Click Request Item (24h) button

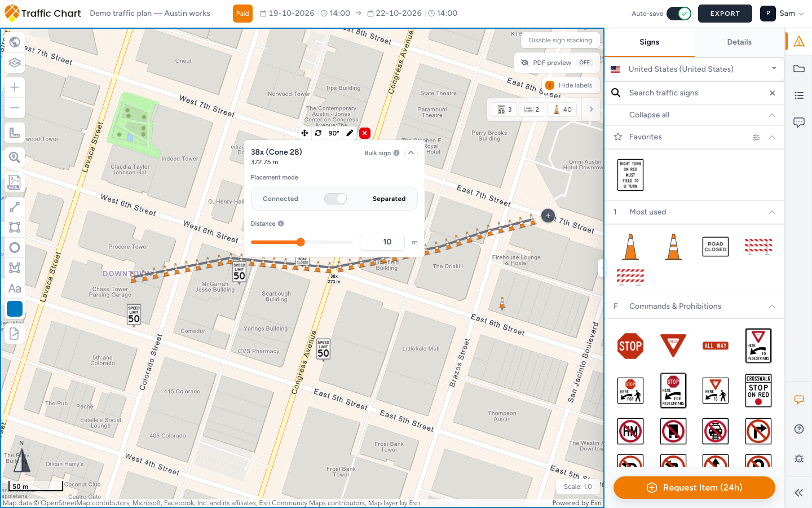pyautogui.click(x=694, y=488)
